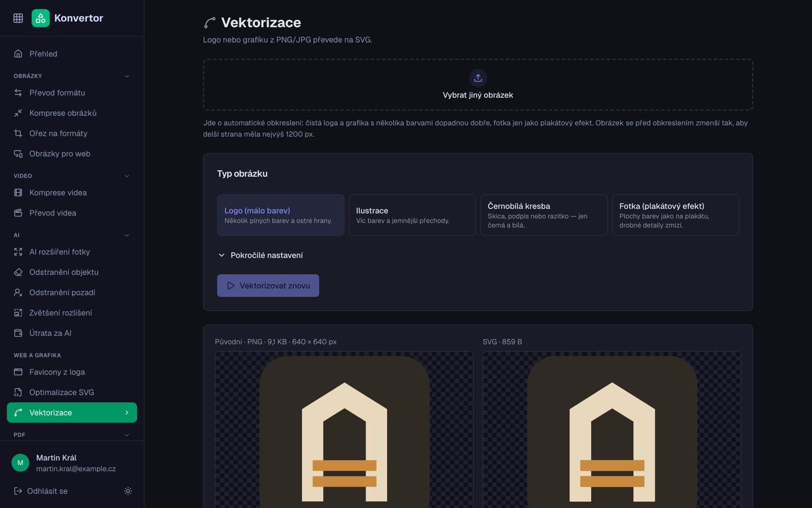Click the original PNG preview image

pyautogui.click(x=344, y=430)
